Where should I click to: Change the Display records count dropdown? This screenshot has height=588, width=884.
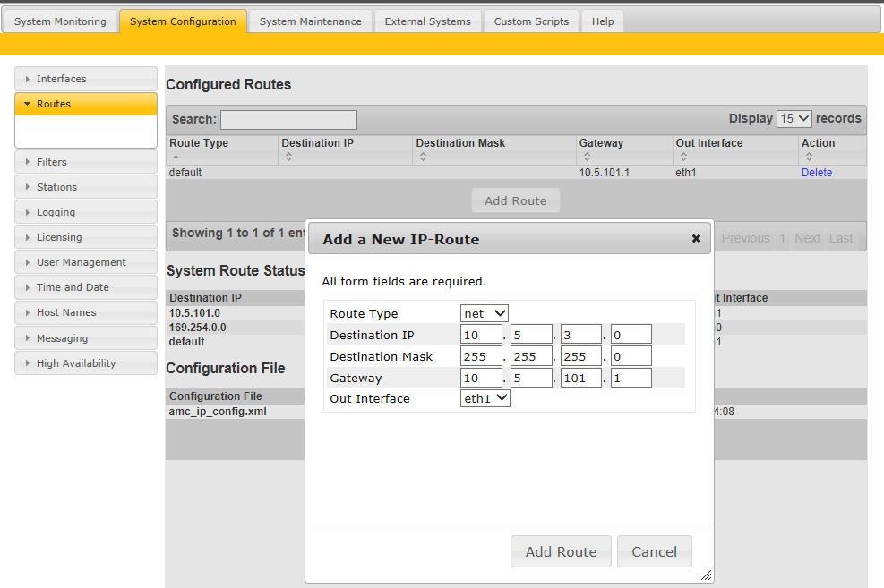[794, 118]
